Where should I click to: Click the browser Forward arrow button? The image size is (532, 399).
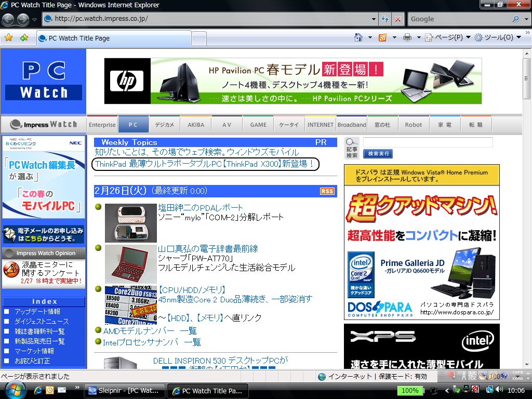pos(23,19)
